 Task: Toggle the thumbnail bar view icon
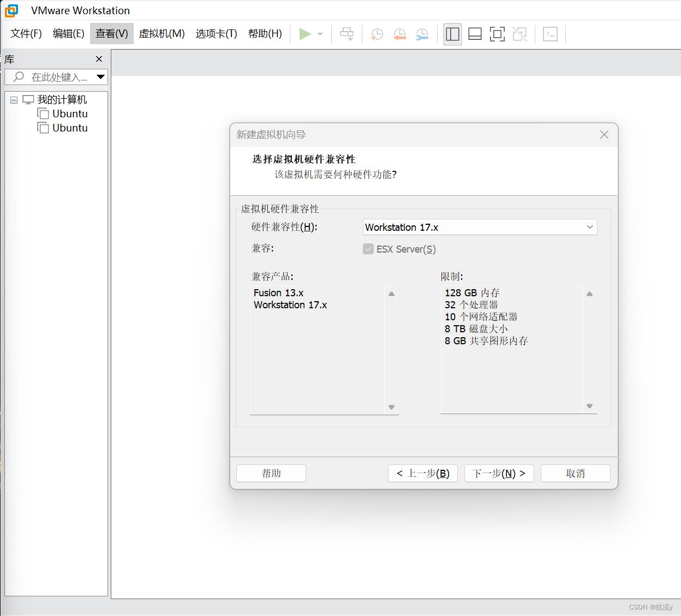[475, 34]
